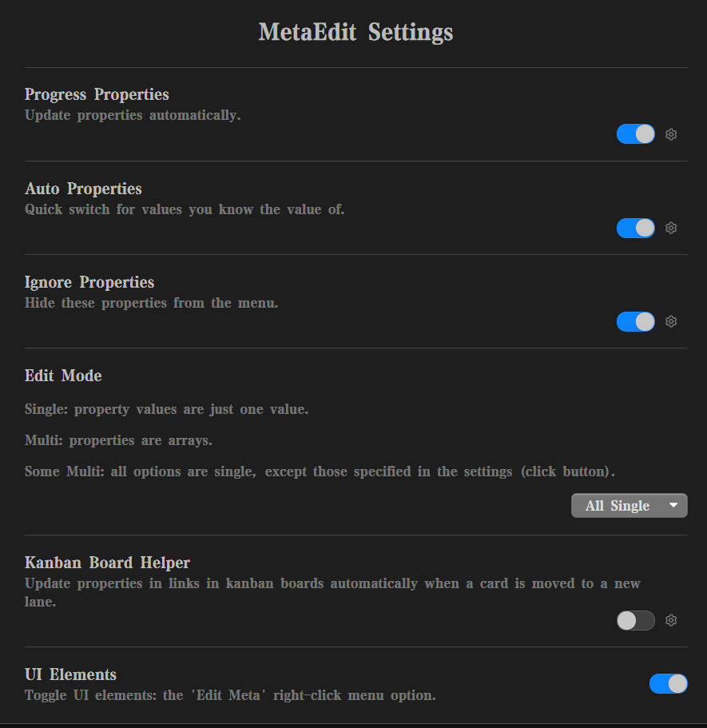
Task: Expand the Edit Mode dropdown arrow
Action: (673, 505)
